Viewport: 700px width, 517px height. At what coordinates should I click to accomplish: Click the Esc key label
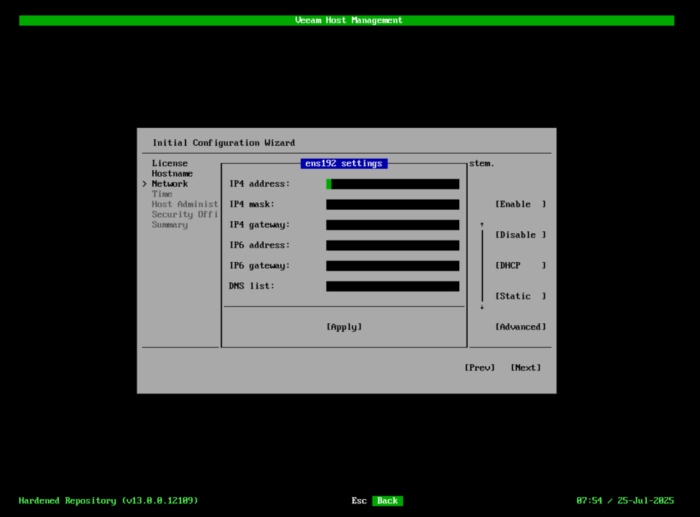tap(359, 500)
